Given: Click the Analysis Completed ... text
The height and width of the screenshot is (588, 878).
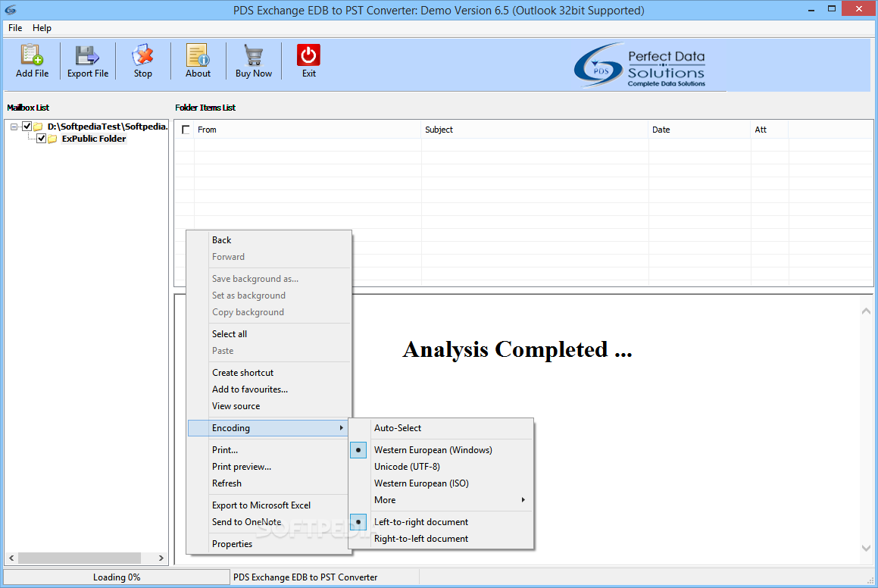Looking at the screenshot, I should [x=517, y=350].
